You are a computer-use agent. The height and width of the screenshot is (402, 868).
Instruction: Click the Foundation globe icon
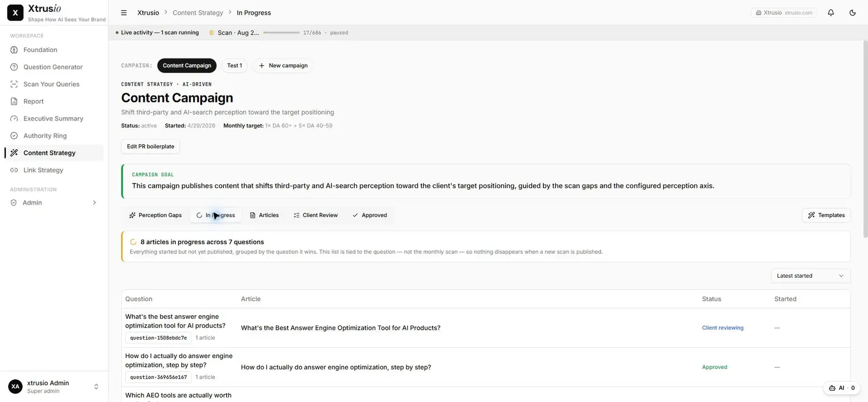[14, 50]
